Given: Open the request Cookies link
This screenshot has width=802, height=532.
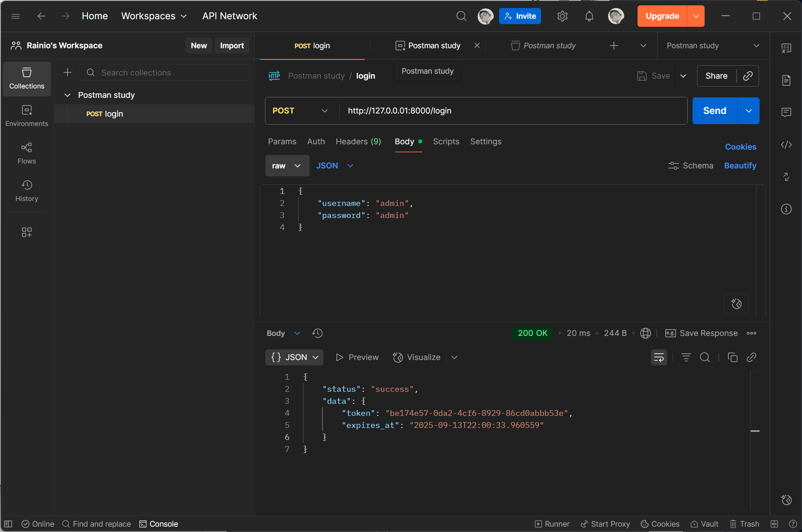Looking at the screenshot, I should pos(740,147).
